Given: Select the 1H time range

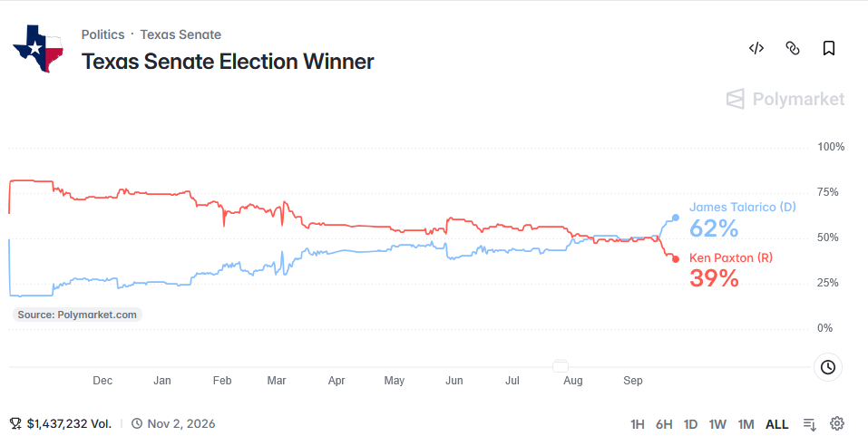Looking at the screenshot, I should point(637,424).
